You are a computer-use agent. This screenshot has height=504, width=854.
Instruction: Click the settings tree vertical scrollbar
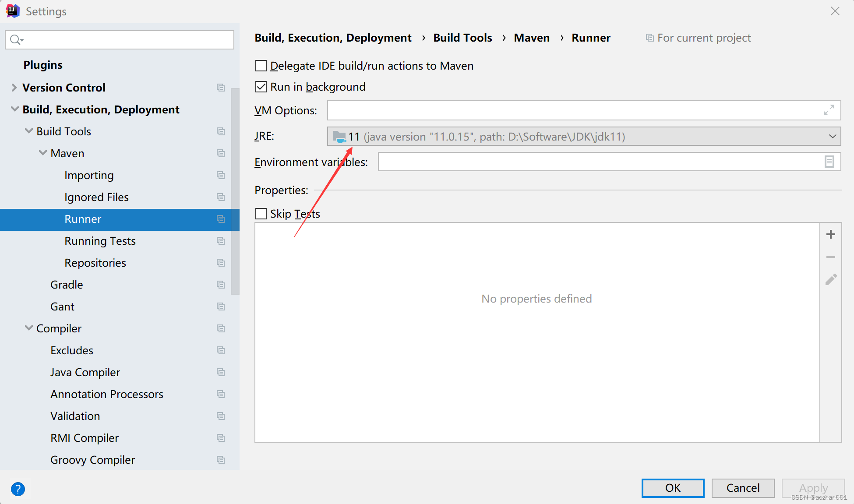coord(235,191)
